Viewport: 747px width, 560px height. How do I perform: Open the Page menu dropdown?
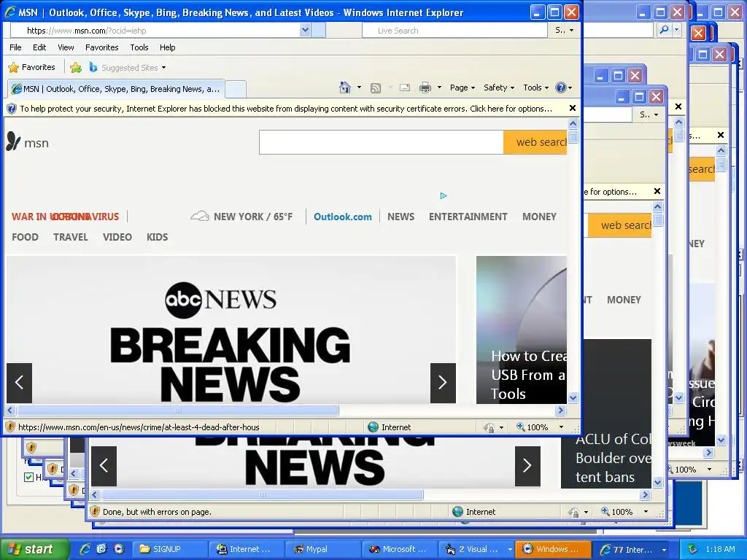click(x=462, y=87)
